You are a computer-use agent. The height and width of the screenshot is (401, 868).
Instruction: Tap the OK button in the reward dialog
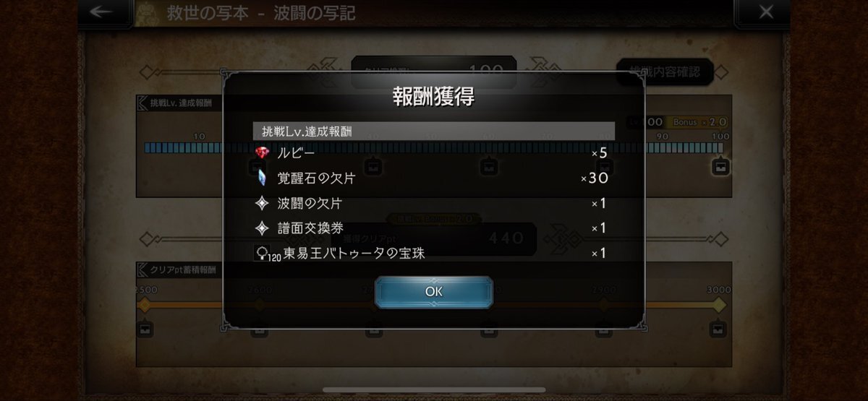[x=433, y=292]
